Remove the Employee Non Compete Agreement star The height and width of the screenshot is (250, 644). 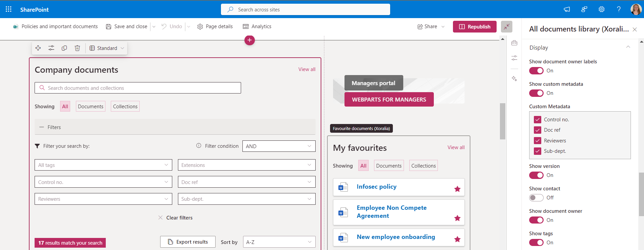point(457,218)
